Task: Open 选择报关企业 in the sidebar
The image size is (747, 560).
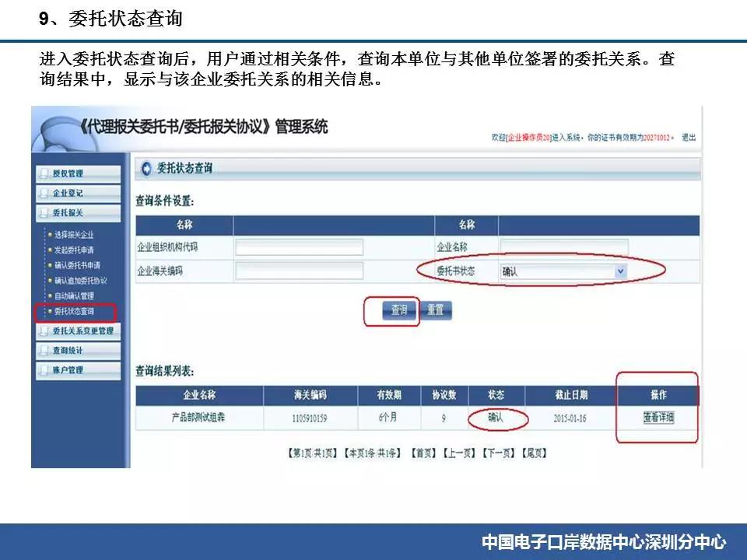Action: pos(74,234)
